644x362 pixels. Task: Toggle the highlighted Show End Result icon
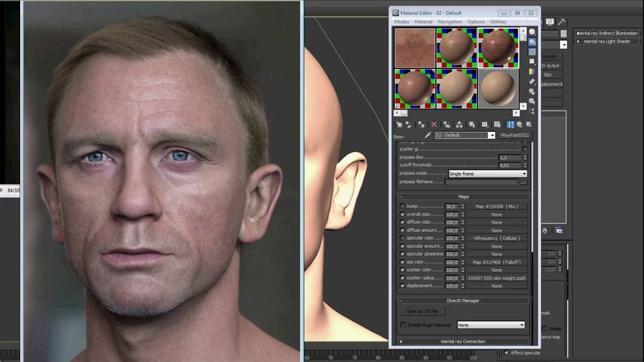pos(510,125)
